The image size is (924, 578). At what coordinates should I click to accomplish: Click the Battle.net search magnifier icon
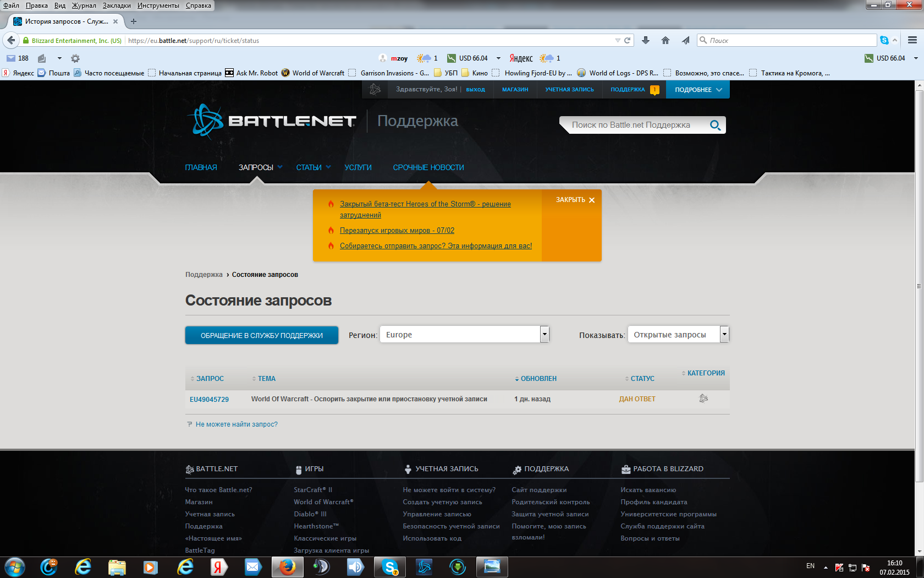tap(715, 125)
